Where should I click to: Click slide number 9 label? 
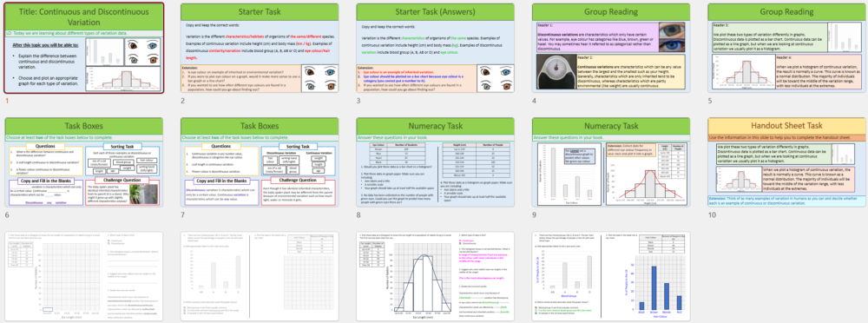click(534, 215)
